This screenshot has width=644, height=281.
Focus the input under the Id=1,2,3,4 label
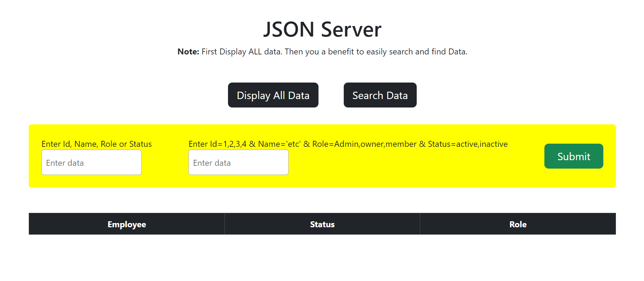pyautogui.click(x=239, y=162)
